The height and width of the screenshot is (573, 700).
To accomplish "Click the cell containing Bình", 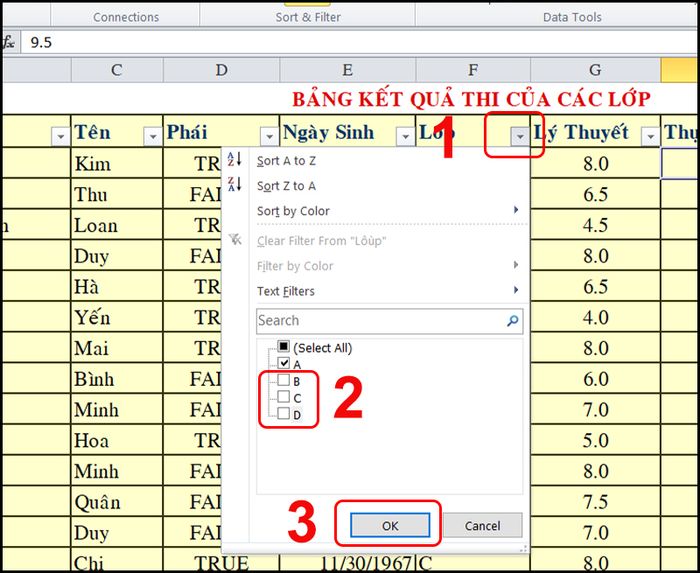I will 117,379.
